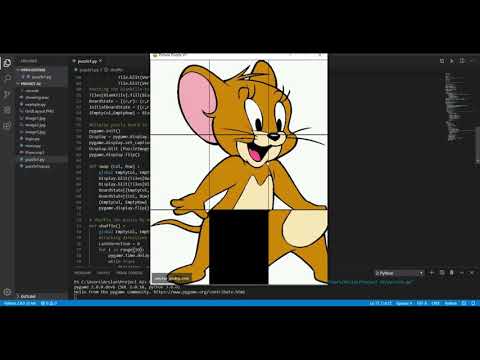Screen dimensions: 480x360
Task: Click puzzle tile with Jerry's outstretched hand
Action: click(180, 172)
